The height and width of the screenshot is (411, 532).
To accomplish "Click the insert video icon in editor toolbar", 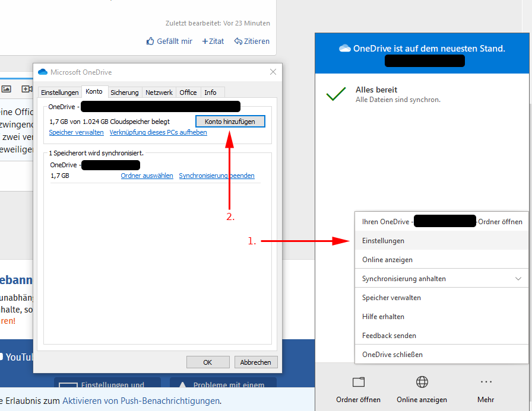I will (27, 89).
